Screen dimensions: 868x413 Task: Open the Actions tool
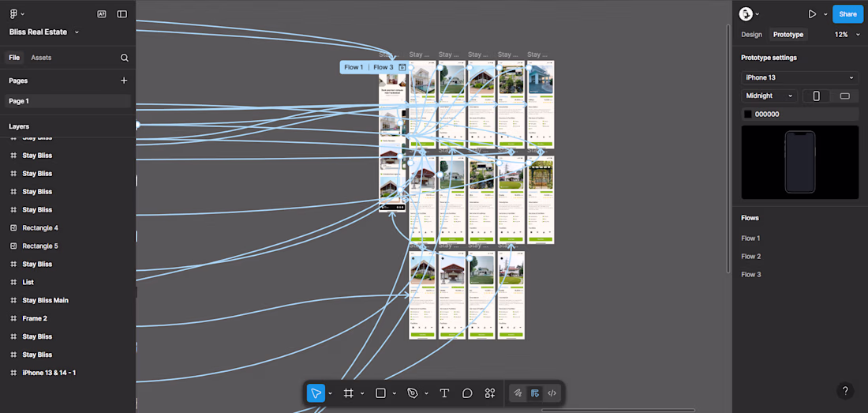[490, 393]
